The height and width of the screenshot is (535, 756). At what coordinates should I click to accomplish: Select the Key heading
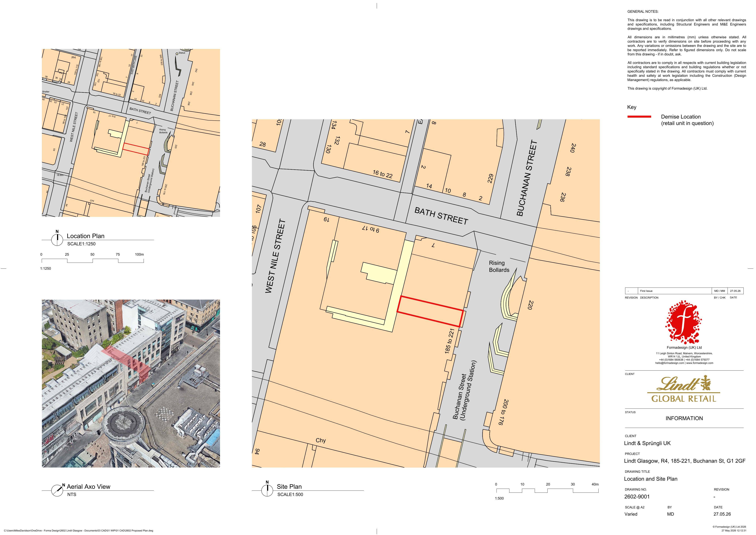tap(632, 107)
